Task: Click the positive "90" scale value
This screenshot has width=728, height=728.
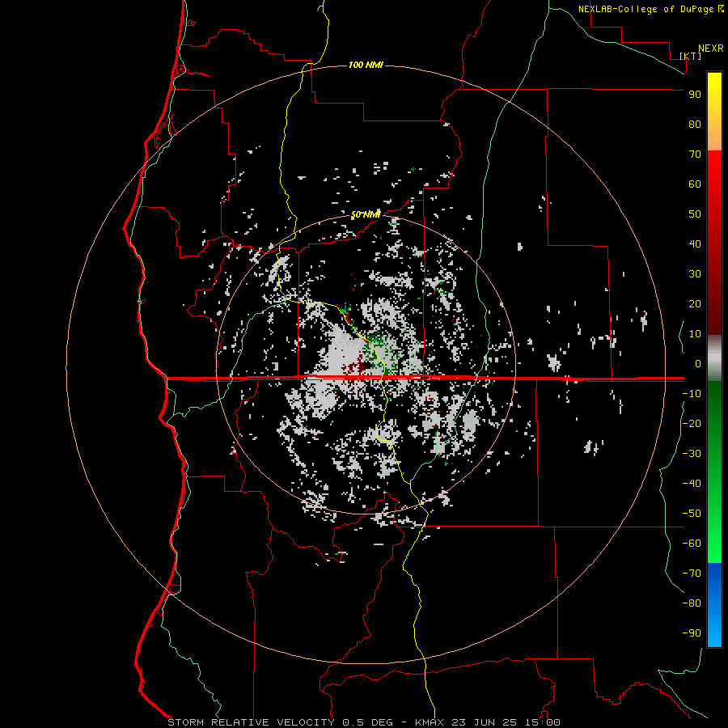Action: pos(695,95)
